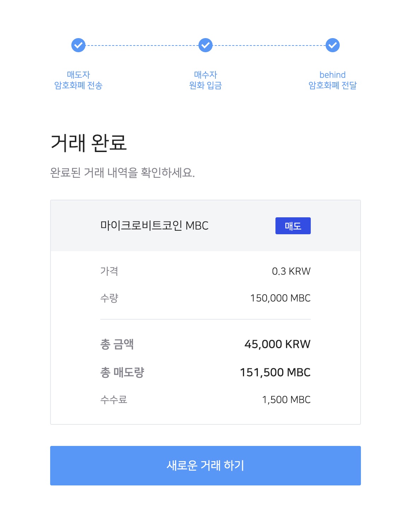Select the 매도자 암호화폐 전송 step label
Viewport: 404px width, 532px height.
click(x=78, y=80)
